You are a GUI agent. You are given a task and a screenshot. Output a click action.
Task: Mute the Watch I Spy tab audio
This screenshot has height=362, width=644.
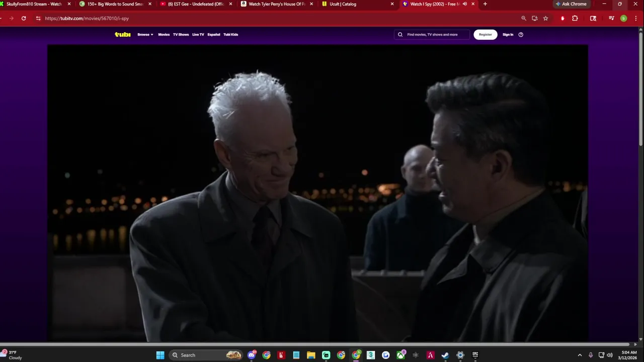[x=465, y=4]
